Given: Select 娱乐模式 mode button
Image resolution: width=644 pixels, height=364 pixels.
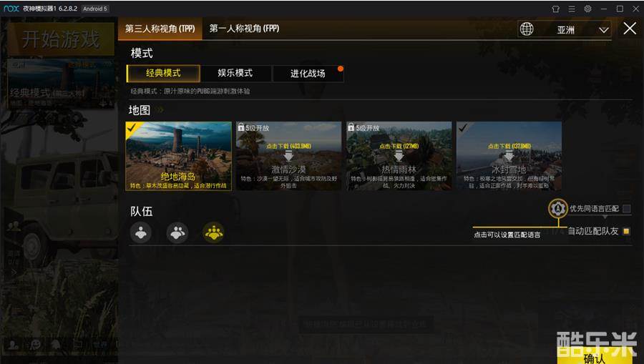Looking at the screenshot, I should [x=235, y=74].
